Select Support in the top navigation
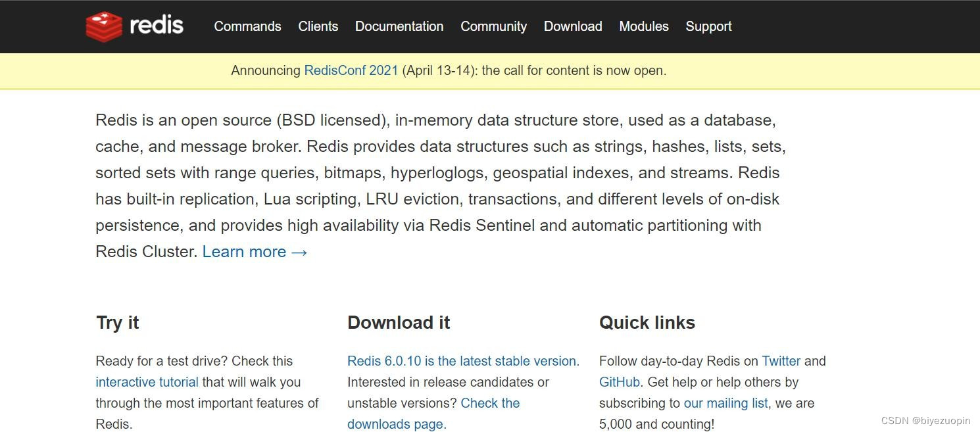The width and height of the screenshot is (980, 432). [708, 26]
